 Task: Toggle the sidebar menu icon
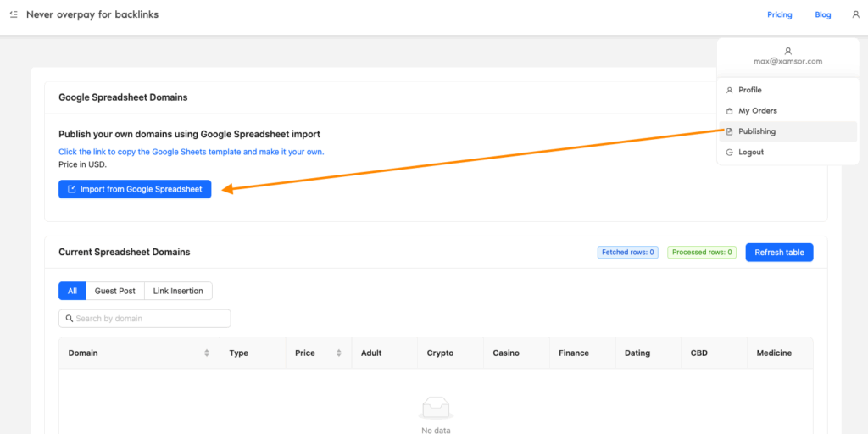(14, 14)
